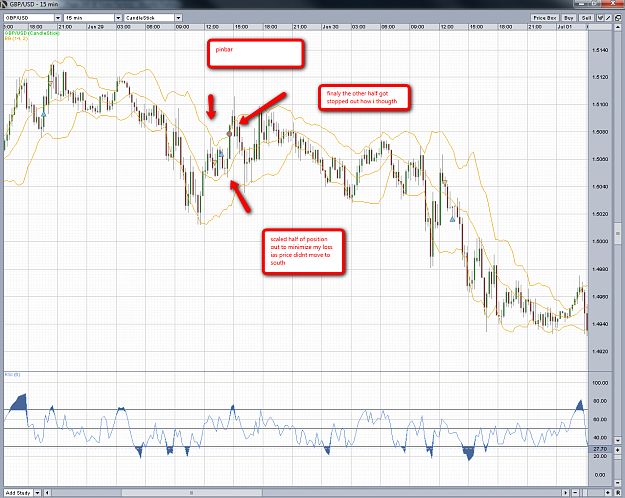
Task: Click the horizontal scrollbar left arrow
Action: [x=47, y=493]
